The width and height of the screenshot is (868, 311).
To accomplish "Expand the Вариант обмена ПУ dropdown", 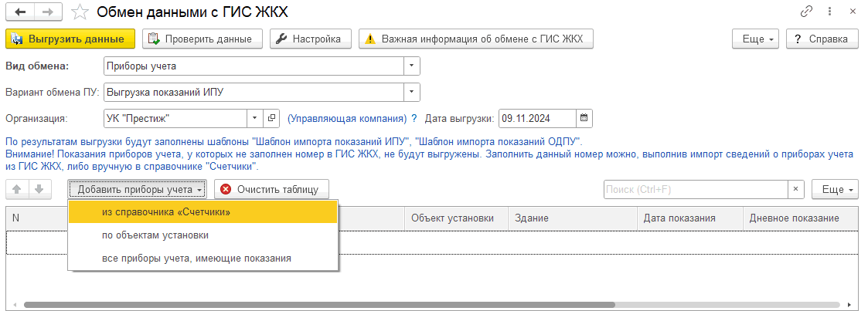I will [x=412, y=92].
